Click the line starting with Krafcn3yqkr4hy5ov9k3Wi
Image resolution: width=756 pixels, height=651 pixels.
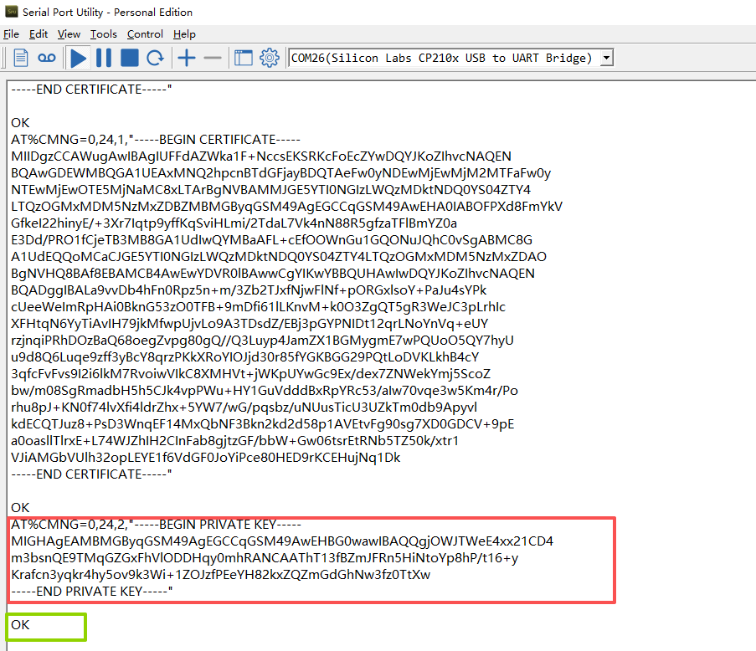(x=221, y=574)
